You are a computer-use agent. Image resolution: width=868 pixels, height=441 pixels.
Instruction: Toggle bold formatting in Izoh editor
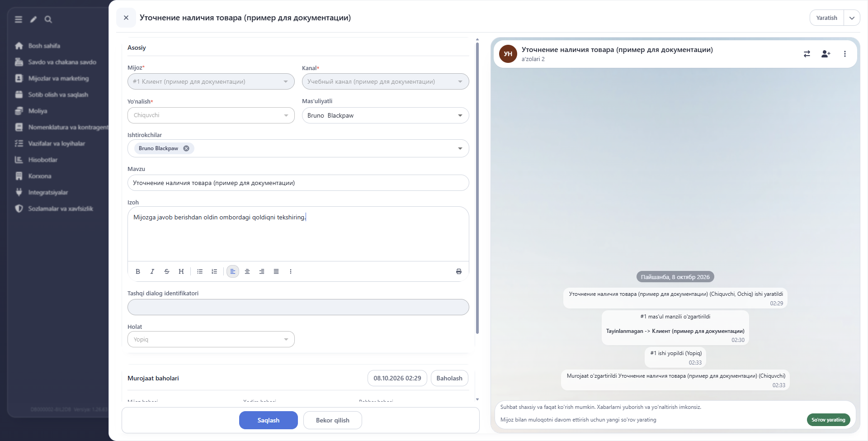point(138,271)
